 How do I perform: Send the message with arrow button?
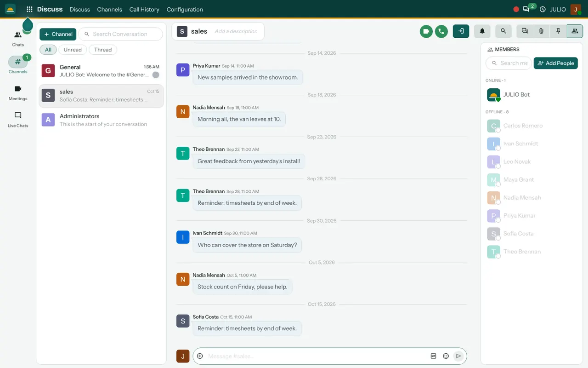click(x=458, y=356)
